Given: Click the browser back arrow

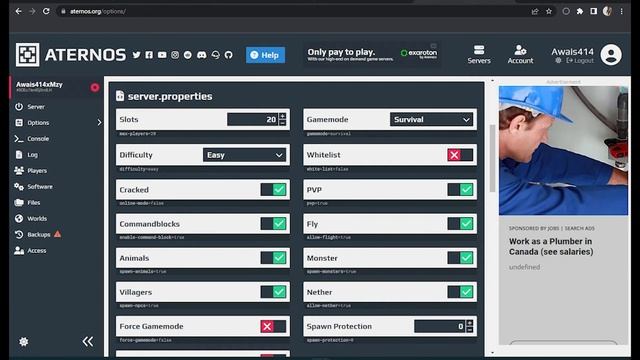Looking at the screenshot, I should [x=18, y=11].
